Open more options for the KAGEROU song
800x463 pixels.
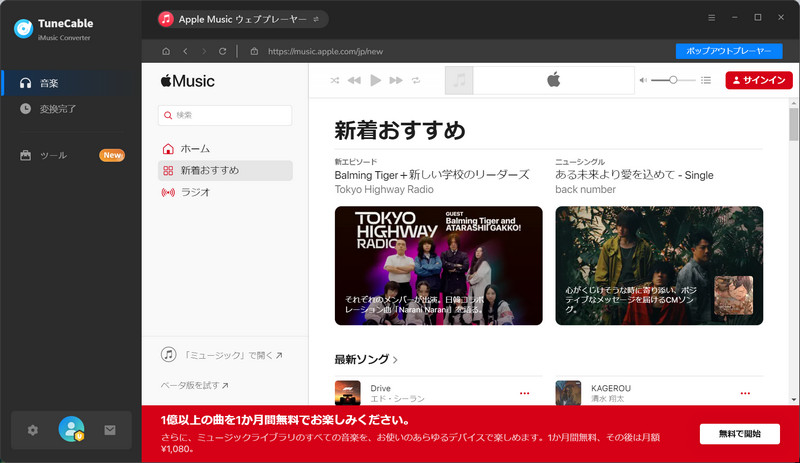click(745, 393)
